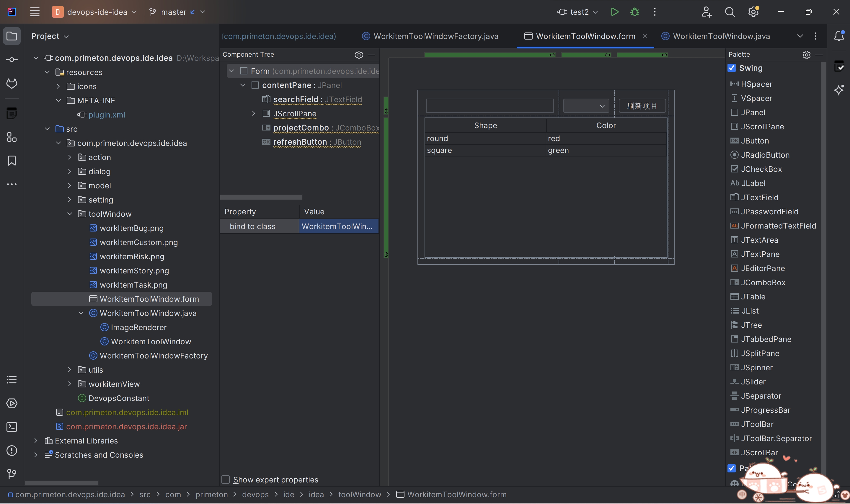Click the toolWindow breadcrumb in status bar
Screen dimensions: 850x504
tap(360, 495)
